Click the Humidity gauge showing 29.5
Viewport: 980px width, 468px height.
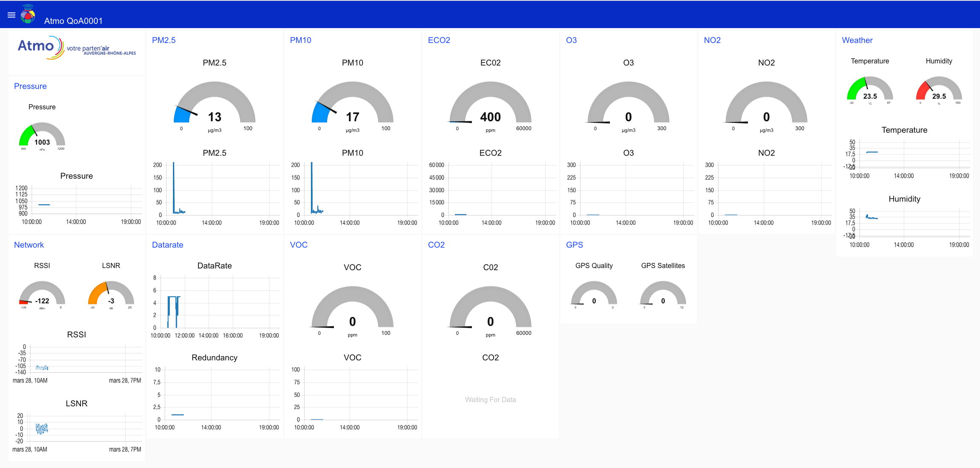pos(939,91)
